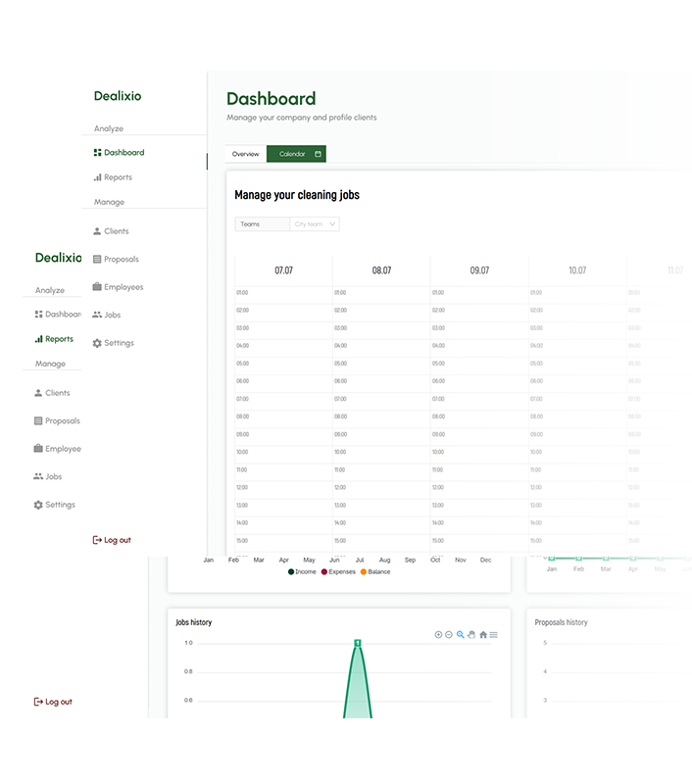Click the red Expenses legend color dot

323,571
